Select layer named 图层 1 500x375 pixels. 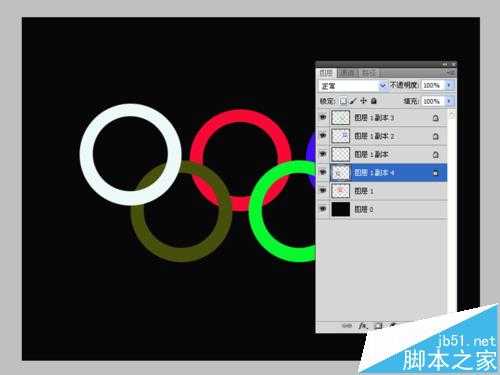[364, 191]
